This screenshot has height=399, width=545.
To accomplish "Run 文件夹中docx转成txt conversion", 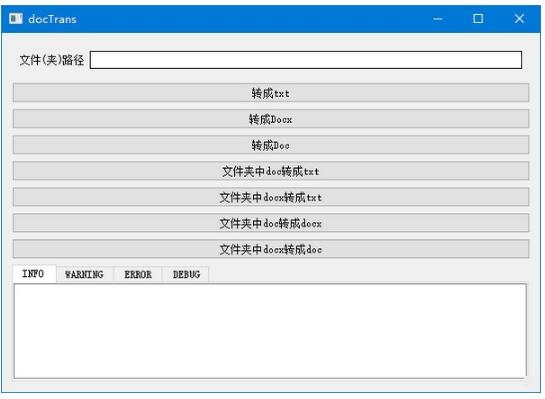I will click(271, 197).
